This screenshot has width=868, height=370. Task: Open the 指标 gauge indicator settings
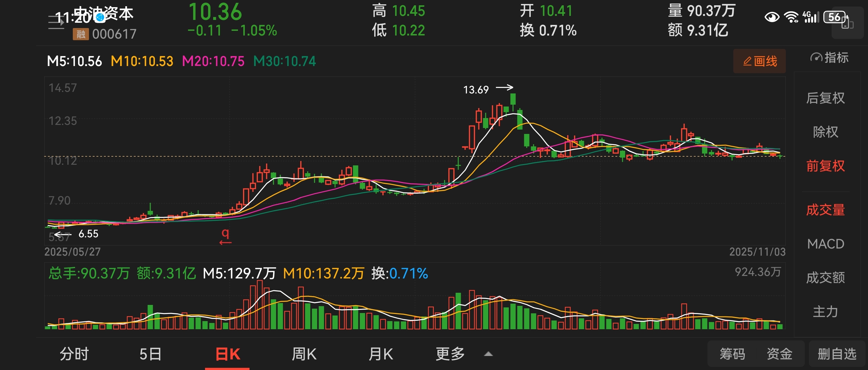[x=829, y=58]
